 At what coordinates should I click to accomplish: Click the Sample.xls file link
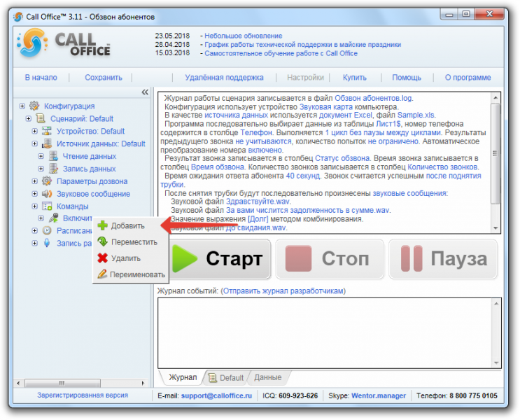(416, 115)
